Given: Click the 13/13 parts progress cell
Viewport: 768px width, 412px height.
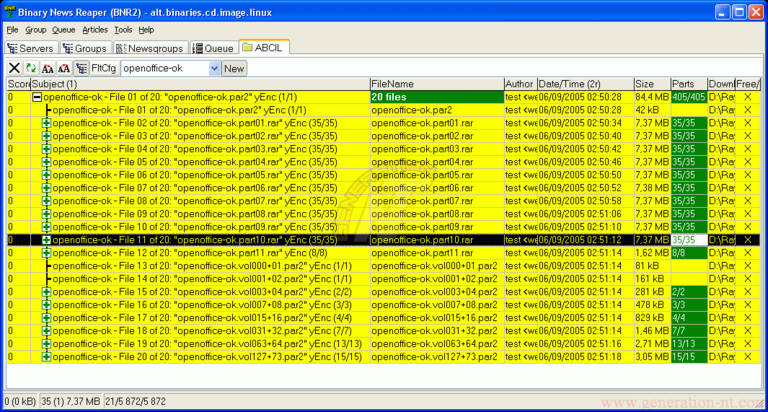Looking at the screenshot, I should tap(689, 344).
